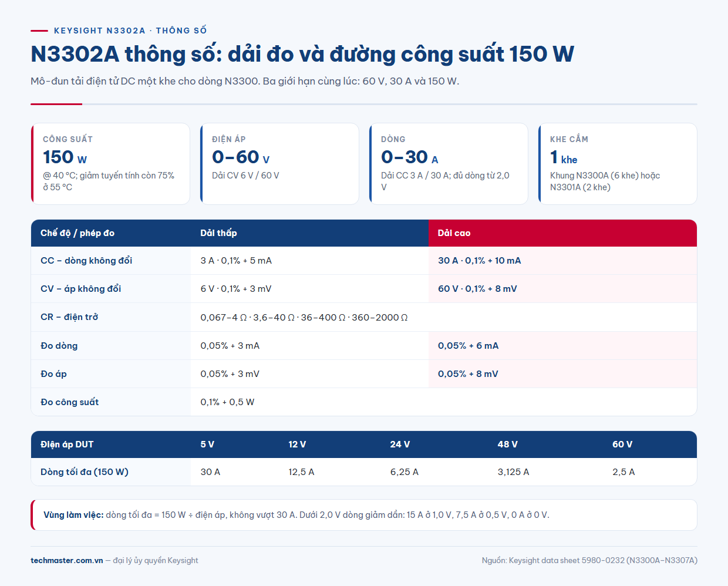Click the techmaster.com.vn footer link

(66, 560)
